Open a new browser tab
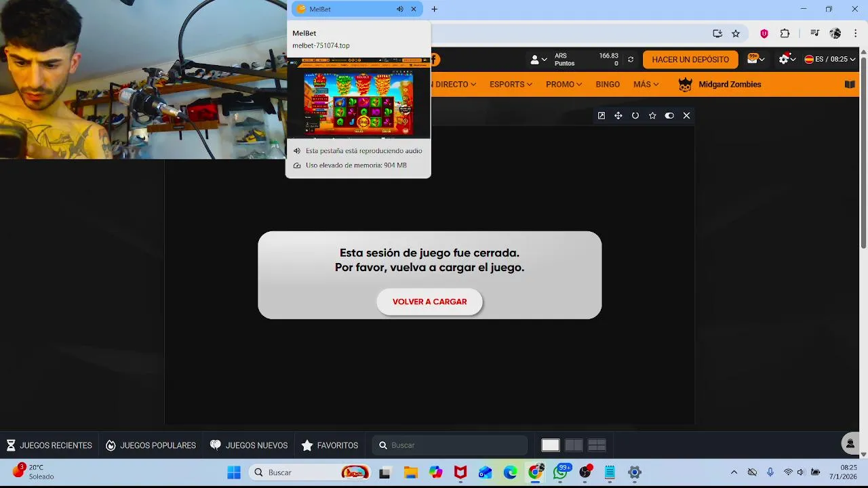This screenshot has height=488, width=868. click(x=434, y=9)
